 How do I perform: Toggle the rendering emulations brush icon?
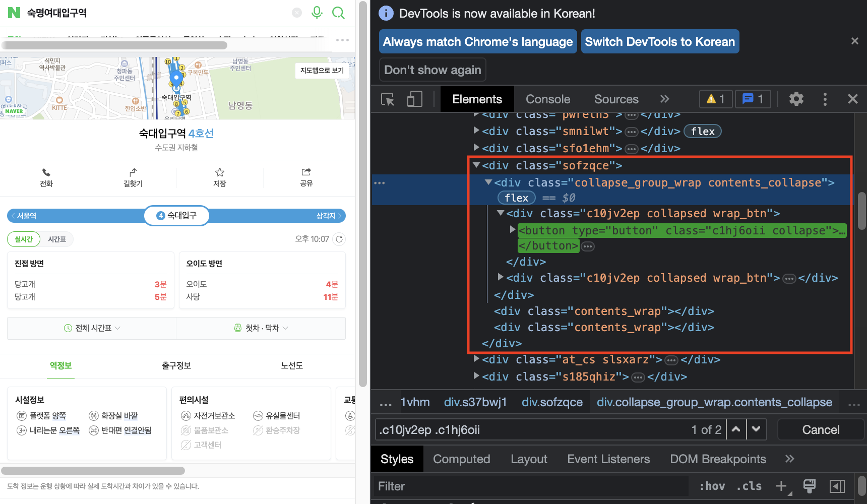click(x=809, y=486)
